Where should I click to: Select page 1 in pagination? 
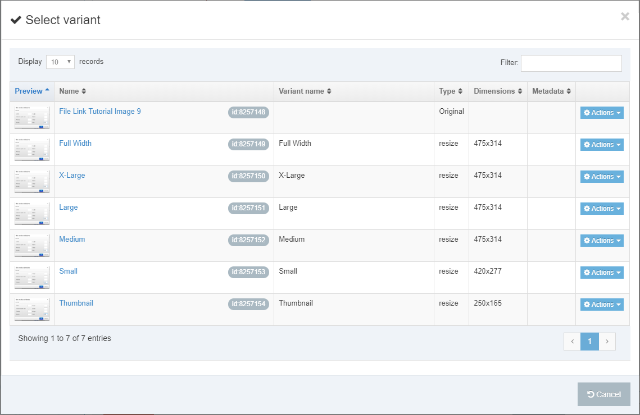[589, 341]
